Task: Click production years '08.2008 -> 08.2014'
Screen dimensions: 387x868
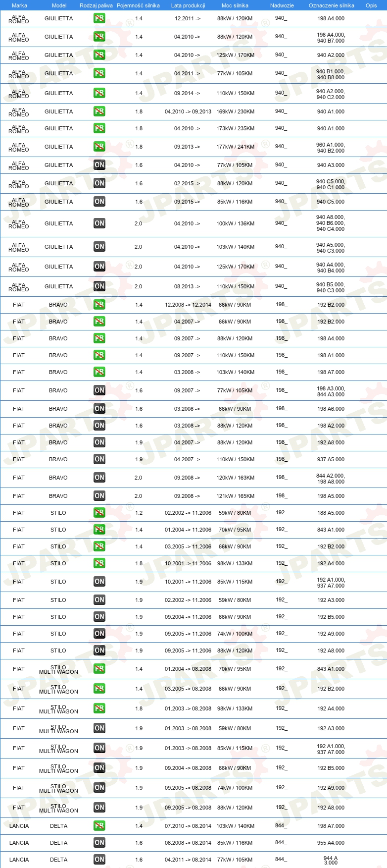Action: coord(188,843)
